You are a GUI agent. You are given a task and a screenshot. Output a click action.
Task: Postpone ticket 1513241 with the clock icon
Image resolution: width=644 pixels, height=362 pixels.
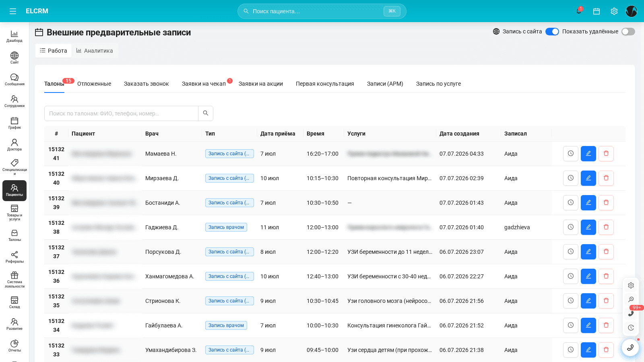coord(571,154)
